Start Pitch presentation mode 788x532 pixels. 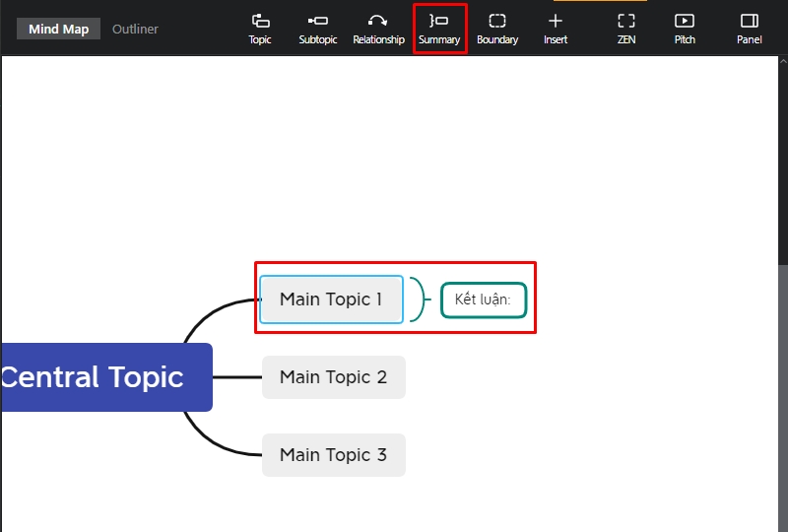[x=685, y=30]
